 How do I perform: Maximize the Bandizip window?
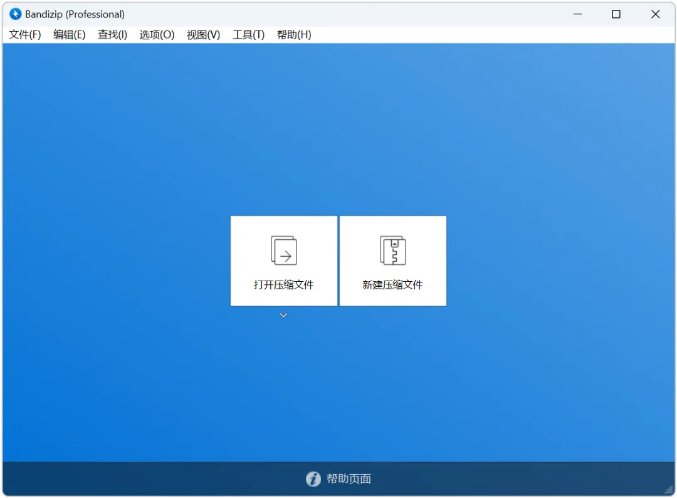coord(616,14)
